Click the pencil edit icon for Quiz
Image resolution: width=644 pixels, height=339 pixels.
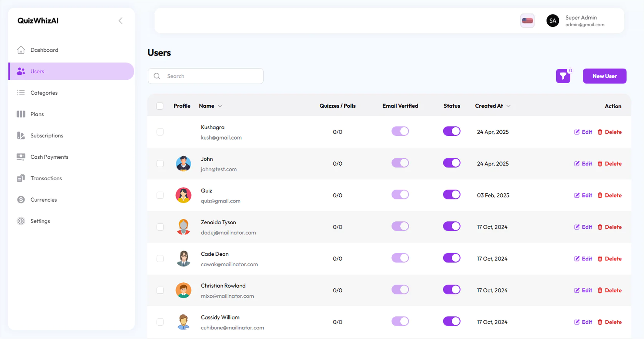[577, 196]
